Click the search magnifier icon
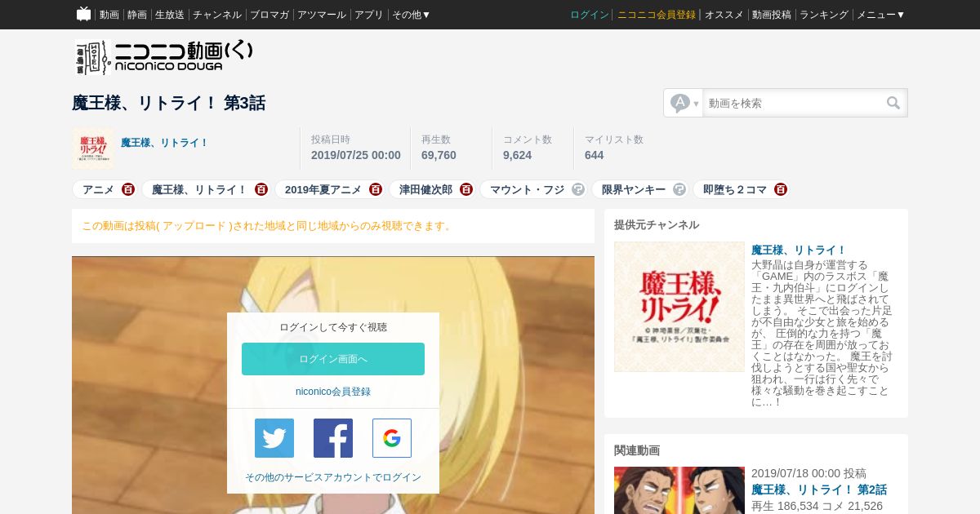980x514 pixels. (x=893, y=103)
